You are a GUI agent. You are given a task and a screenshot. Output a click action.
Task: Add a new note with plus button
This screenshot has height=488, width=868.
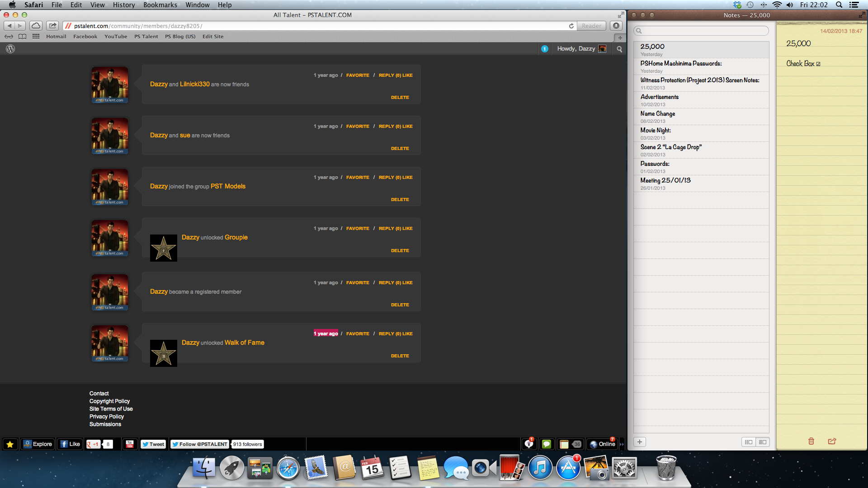click(x=640, y=442)
